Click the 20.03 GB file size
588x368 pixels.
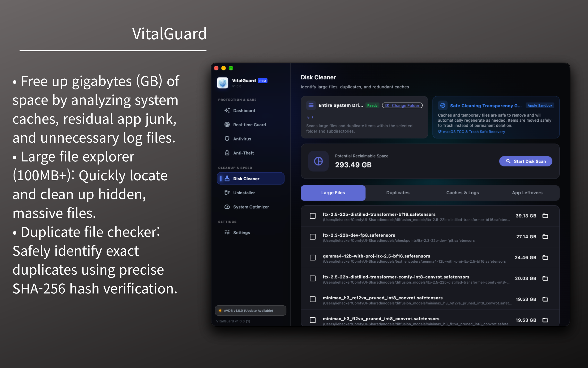pyautogui.click(x=526, y=279)
